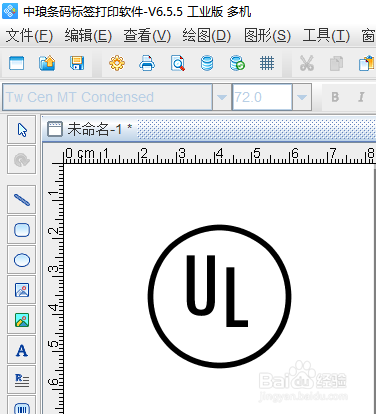Image resolution: width=376 pixels, height=414 pixels.
Task: Open database settings cylinder icon
Action: point(207,63)
